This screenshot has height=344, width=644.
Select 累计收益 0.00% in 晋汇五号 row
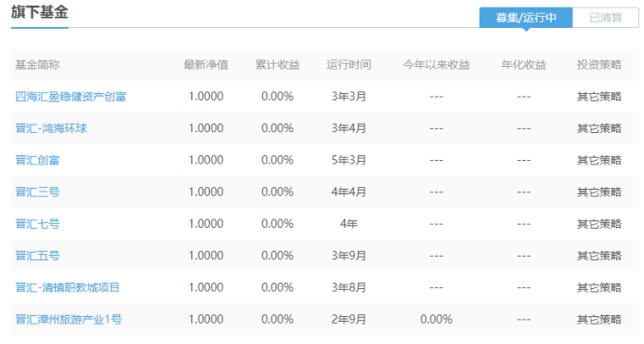277,256
